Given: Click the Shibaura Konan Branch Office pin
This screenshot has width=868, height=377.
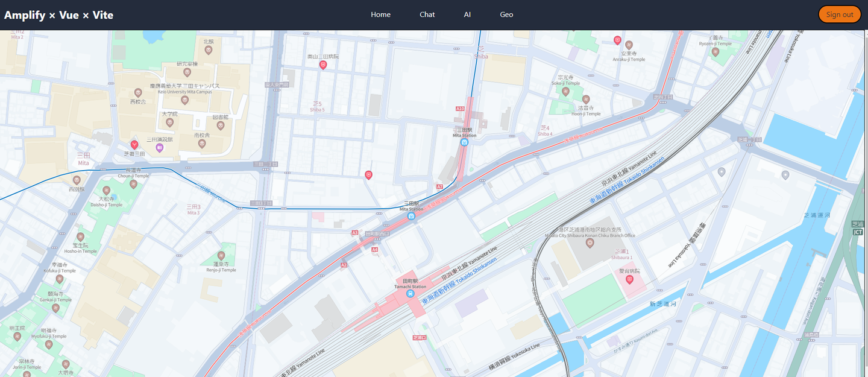Looking at the screenshot, I should (x=590, y=242).
